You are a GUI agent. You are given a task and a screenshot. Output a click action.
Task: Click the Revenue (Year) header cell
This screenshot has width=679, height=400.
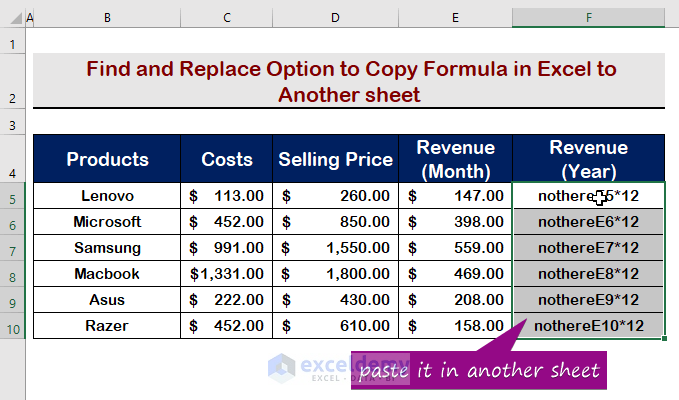pos(588,159)
